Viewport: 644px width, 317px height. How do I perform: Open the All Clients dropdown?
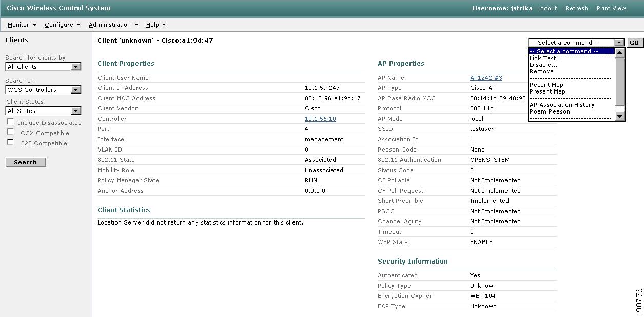tap(43, 67)
